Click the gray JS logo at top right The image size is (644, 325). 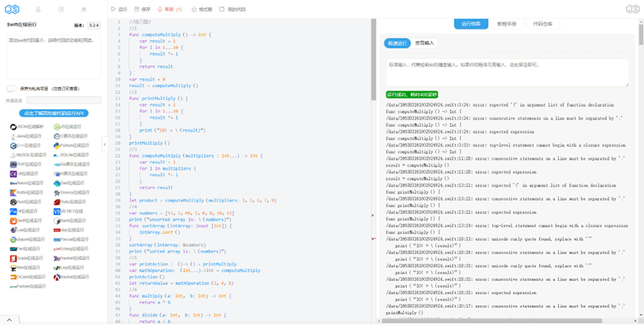[x=632, y=9]
